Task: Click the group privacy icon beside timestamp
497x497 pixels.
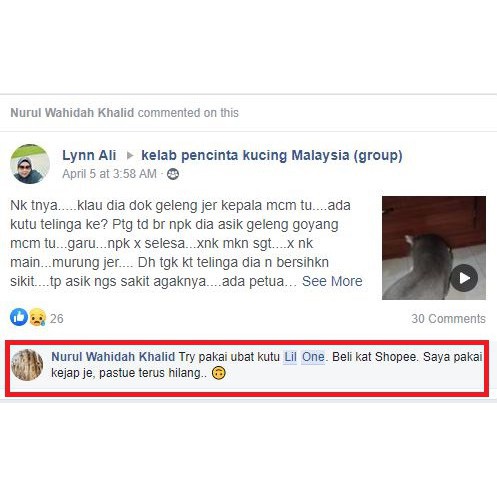Action: (173, 174)
